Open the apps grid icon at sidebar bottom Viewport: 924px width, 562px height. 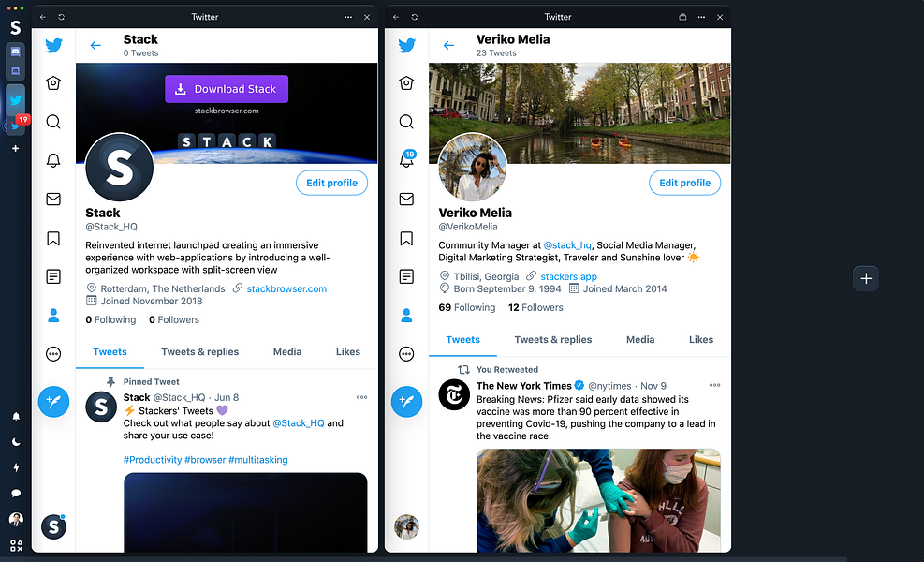16,546
